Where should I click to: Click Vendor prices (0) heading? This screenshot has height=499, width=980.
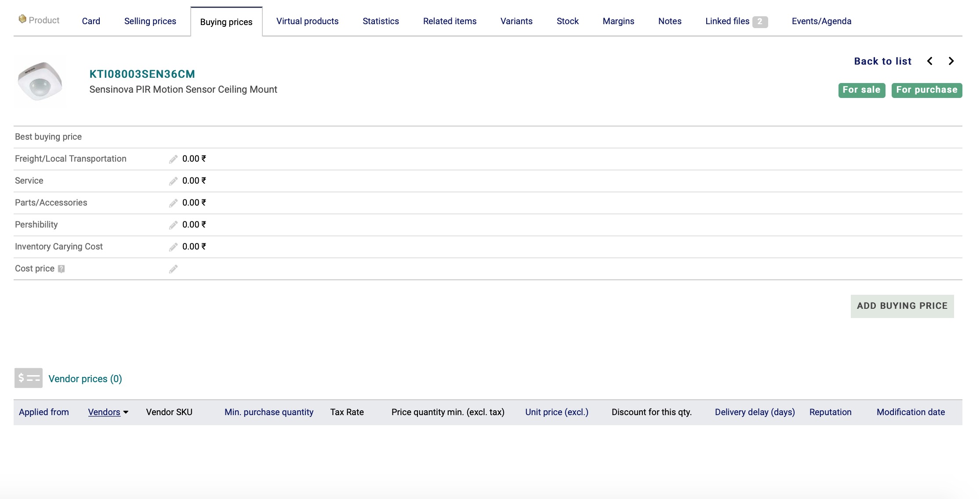(85, 379)
